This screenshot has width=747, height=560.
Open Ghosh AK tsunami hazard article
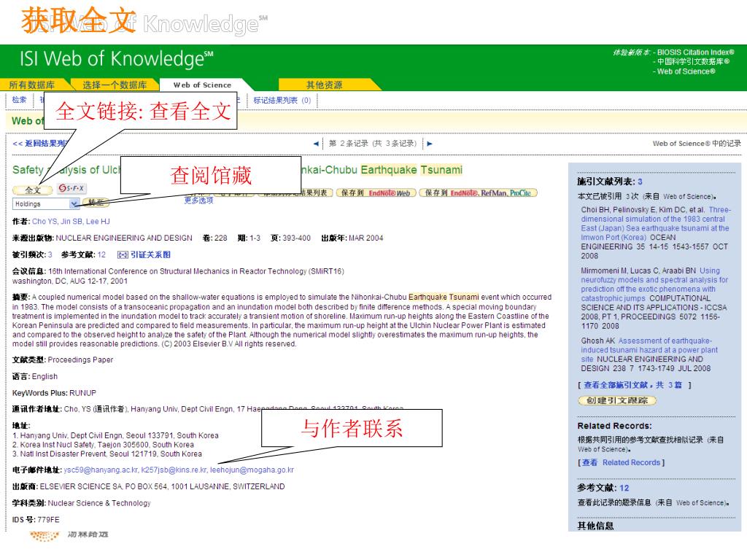coord(649,350)
